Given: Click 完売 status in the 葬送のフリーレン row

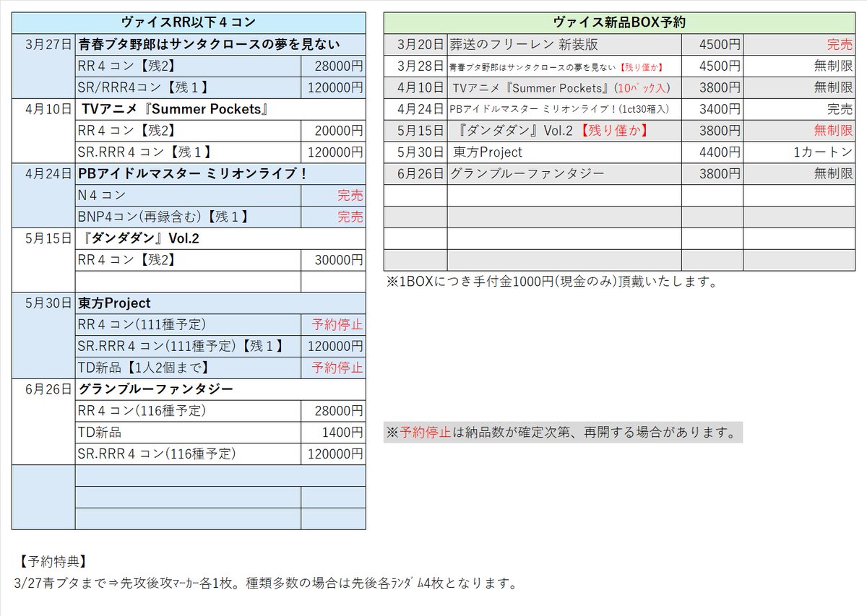Looking at the screenshot, I should 799,45.
